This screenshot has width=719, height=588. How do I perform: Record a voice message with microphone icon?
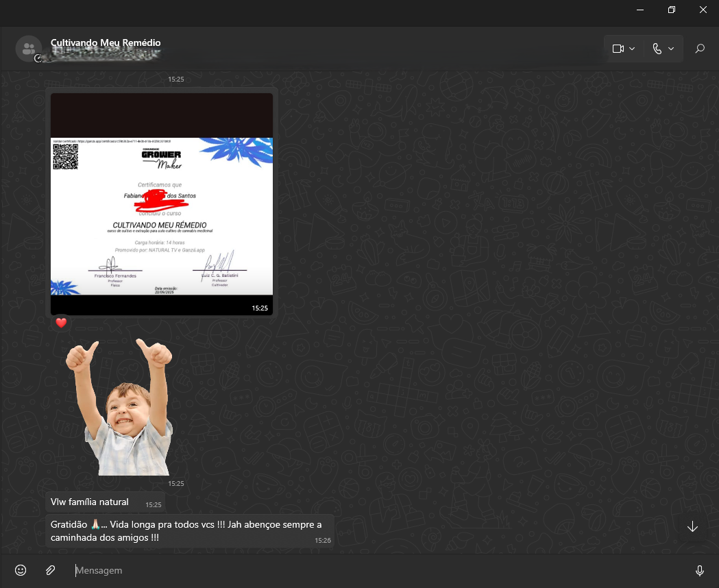699,570
